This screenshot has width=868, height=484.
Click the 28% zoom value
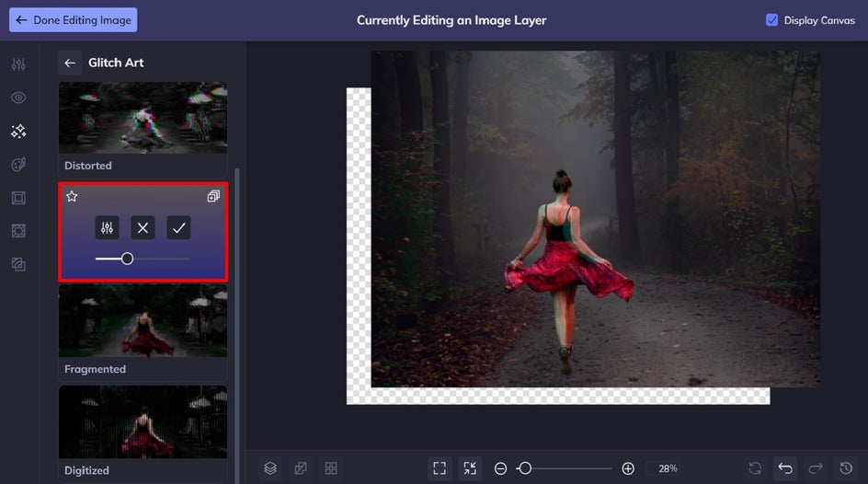click(x=668, y=468)
